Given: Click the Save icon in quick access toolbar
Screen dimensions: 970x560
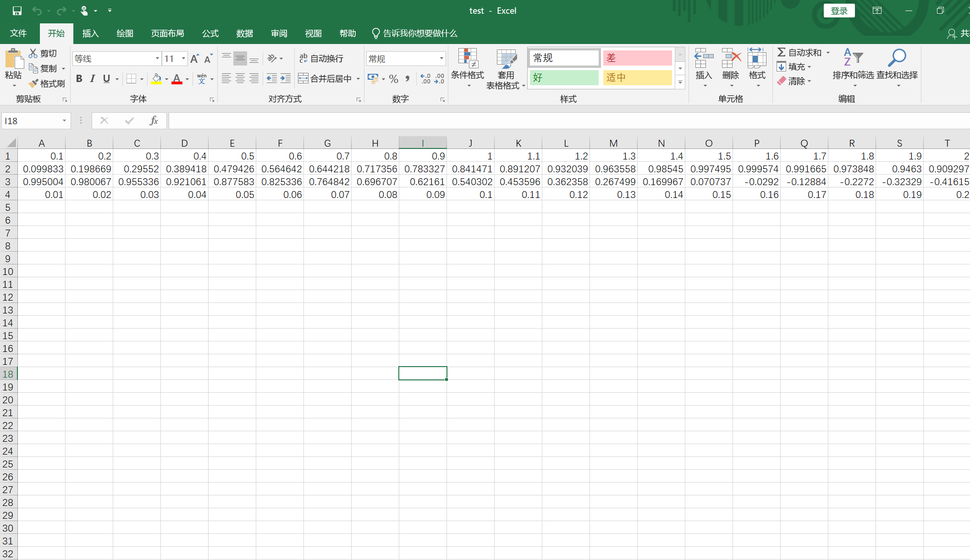Looking at the screenshot, I should [17, 11].
